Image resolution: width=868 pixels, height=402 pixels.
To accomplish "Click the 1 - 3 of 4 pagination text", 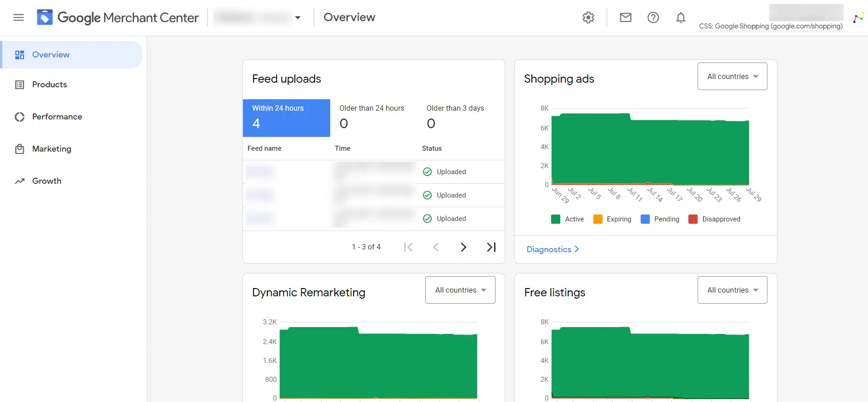I will 366,247.
